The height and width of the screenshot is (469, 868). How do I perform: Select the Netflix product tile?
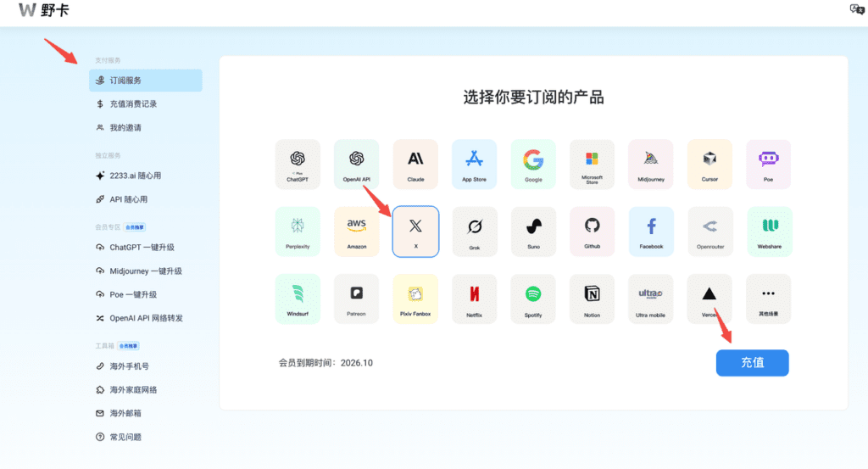tap(475, 299)
